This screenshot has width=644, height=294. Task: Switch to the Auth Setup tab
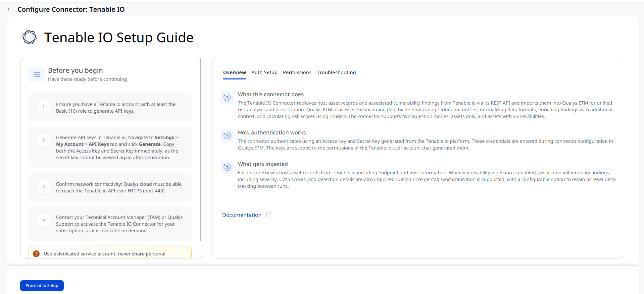(264, 72)
